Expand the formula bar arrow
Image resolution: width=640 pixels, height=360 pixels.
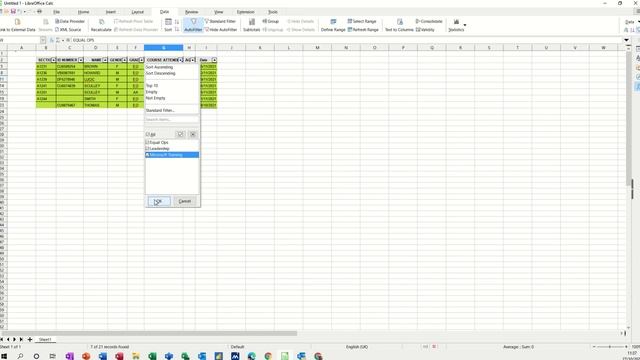(626, 40)
